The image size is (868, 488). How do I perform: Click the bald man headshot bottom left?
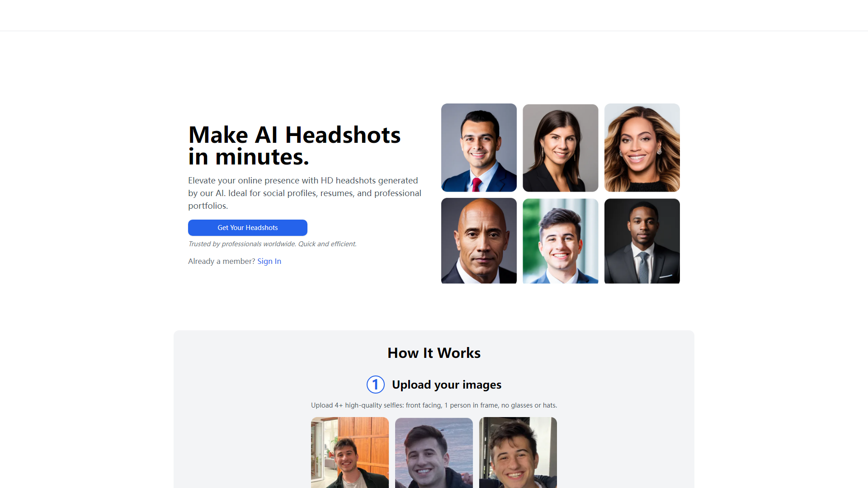click(479, 240)
